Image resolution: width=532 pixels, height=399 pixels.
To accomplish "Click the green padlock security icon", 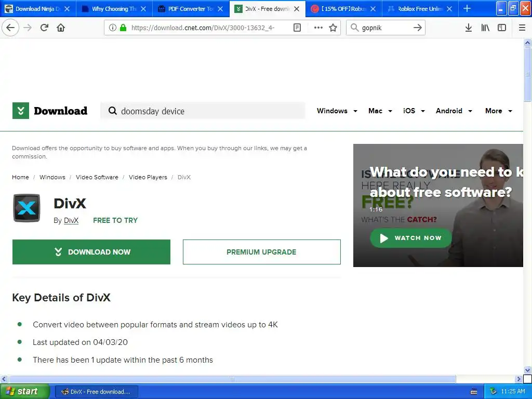I will click(123, 28).
